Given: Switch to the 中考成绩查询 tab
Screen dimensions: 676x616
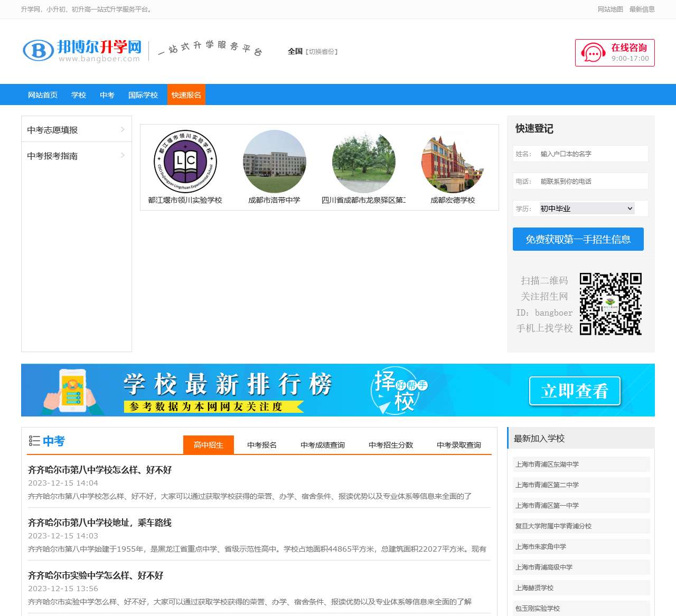Looking at the screenshot, I should pos(323,444).
